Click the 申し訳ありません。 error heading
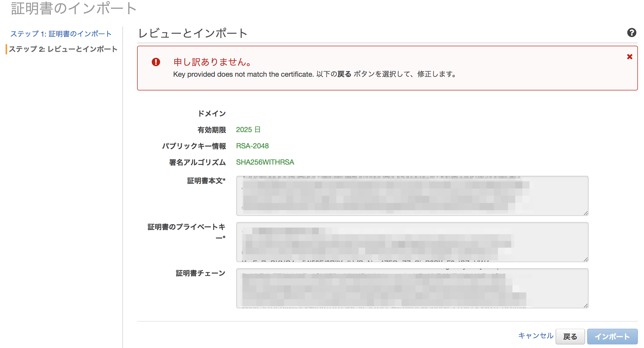The image size is (644, 348). pyautogui.click(x=213, y=62)
